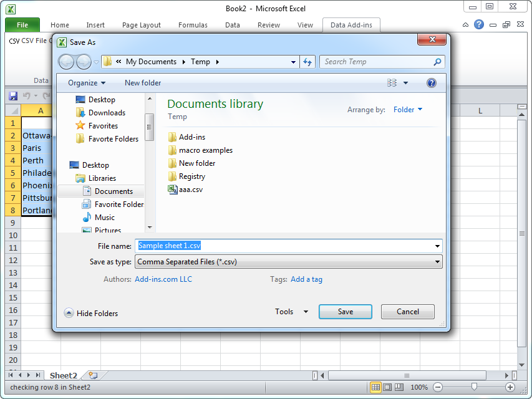Open the address bar history dropdown
This screenshot has width=532, height=399.
click(293, 62)
